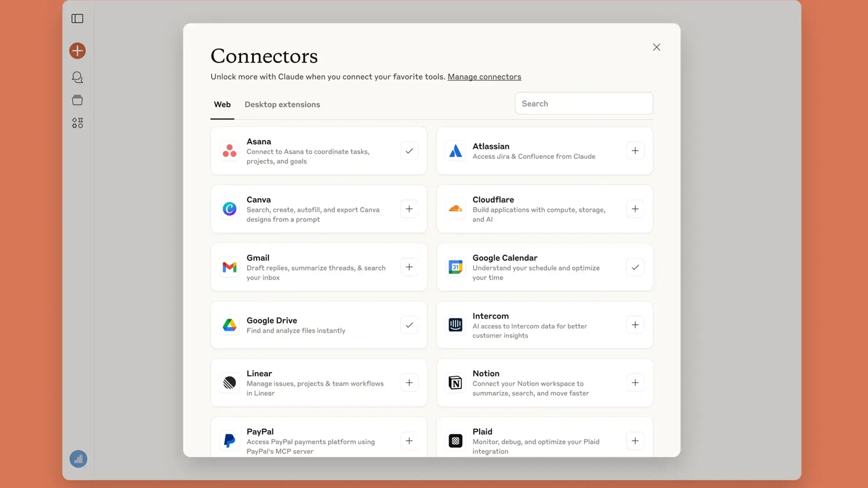This screenshot has width=868, height=488.
Task: Open the search chats icon in sidebar
Action: coord(77,77)
